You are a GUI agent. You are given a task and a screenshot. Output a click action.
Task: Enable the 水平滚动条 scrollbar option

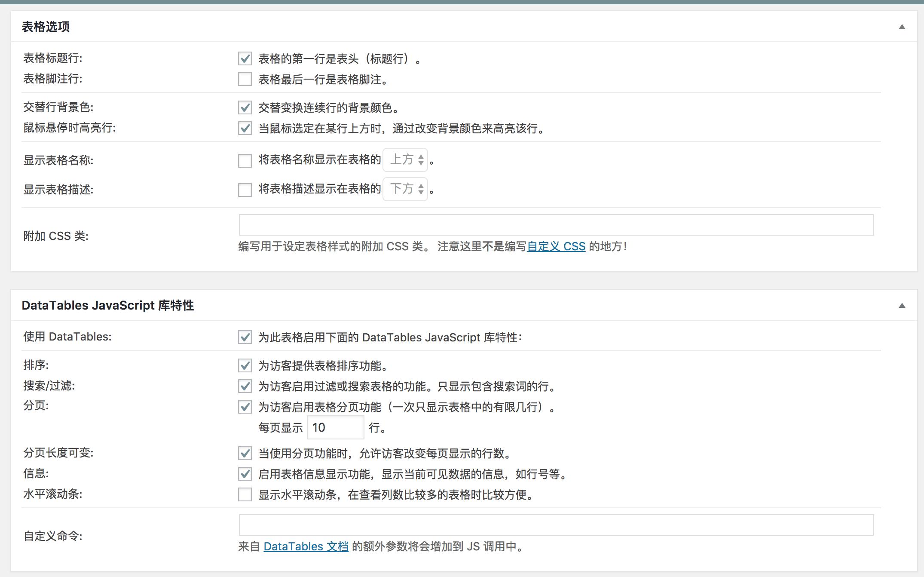click(x=244, y=495)
